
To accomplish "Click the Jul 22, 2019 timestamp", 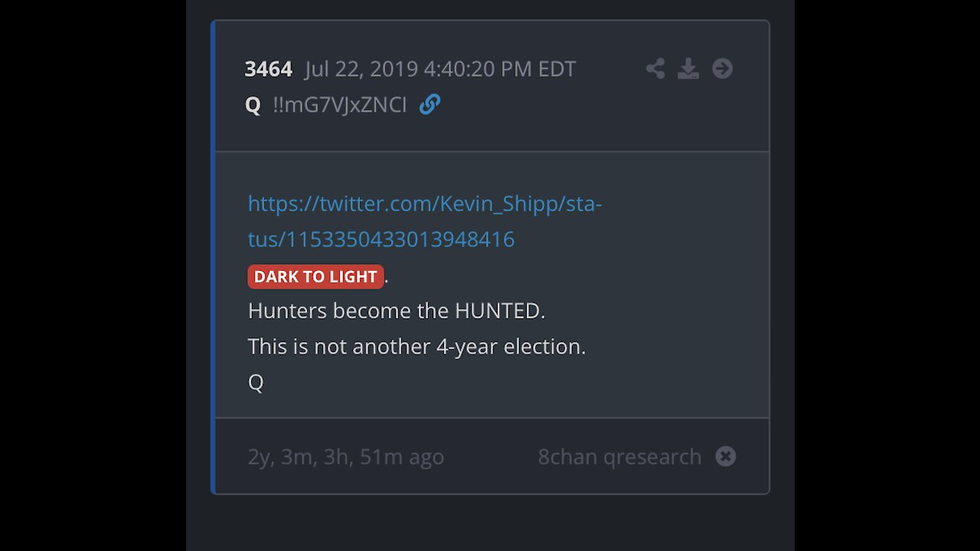I will (440, 69).
